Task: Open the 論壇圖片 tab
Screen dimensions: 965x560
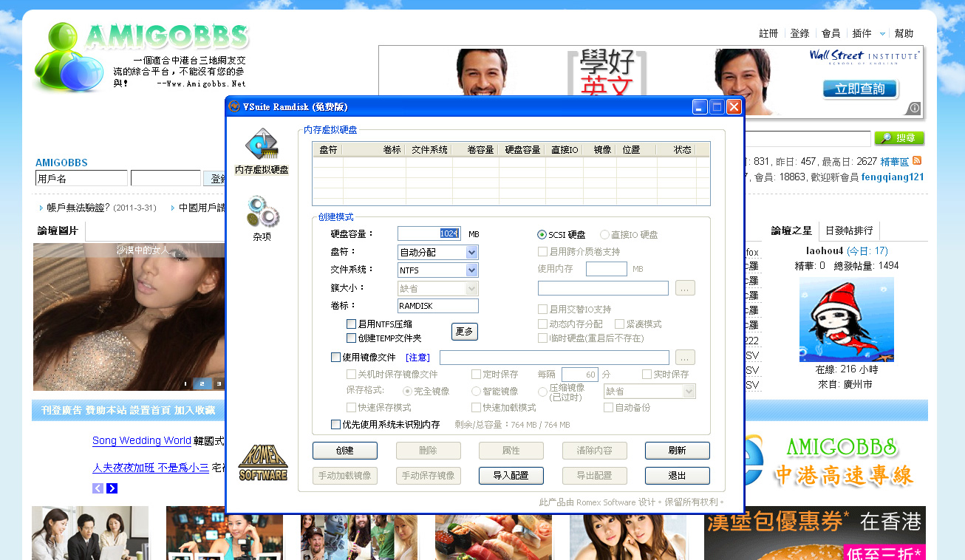Action: click(x=58, y=231)
